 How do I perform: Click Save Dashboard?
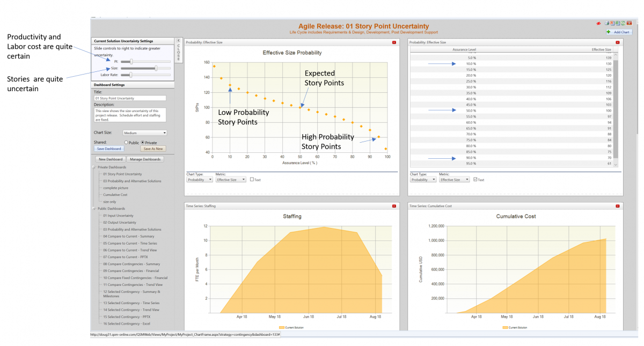[x=109, y=149]
